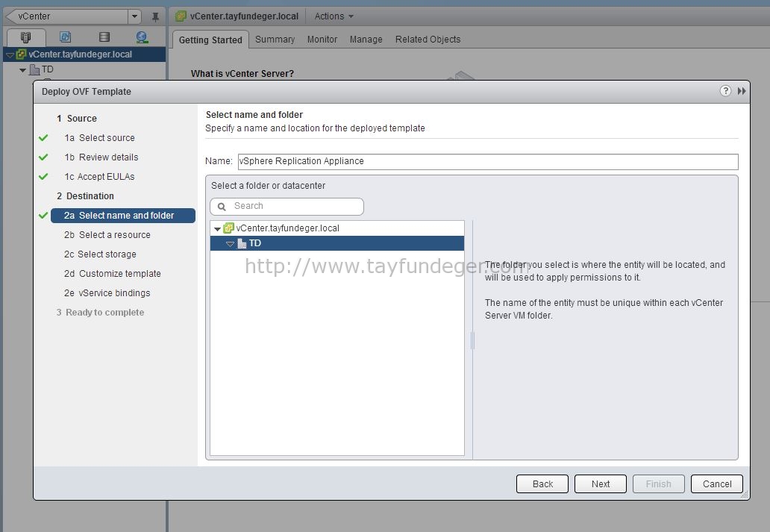
Task: Click the splitter handle between tree and description
Action: click(472, 340)
